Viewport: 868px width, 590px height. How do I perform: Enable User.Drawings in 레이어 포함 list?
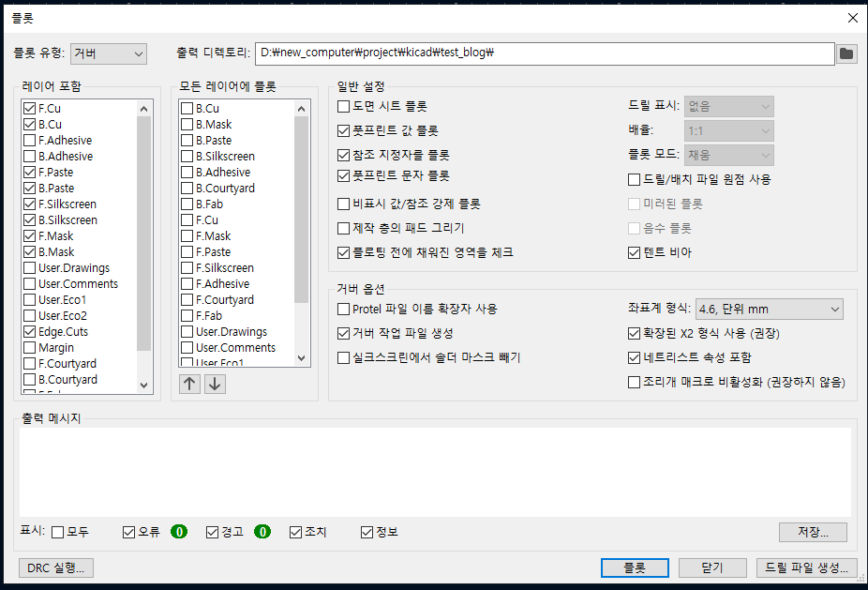29,268
